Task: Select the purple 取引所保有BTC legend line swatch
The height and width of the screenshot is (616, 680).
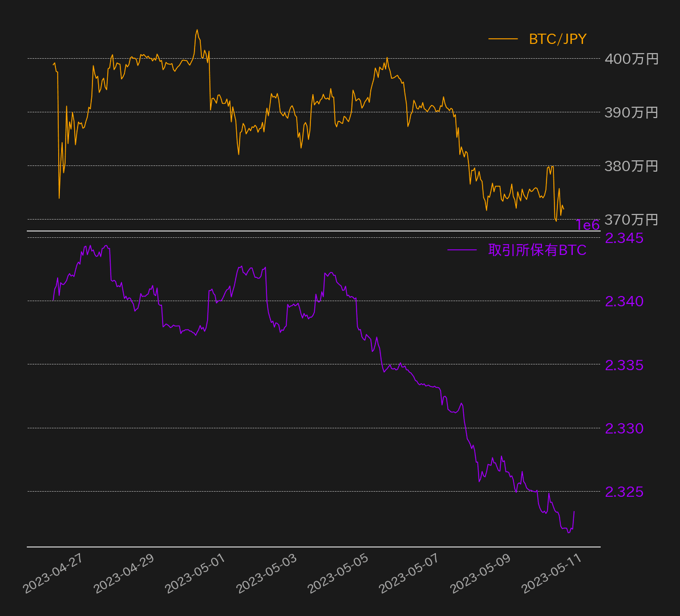Action: point(462,250)
